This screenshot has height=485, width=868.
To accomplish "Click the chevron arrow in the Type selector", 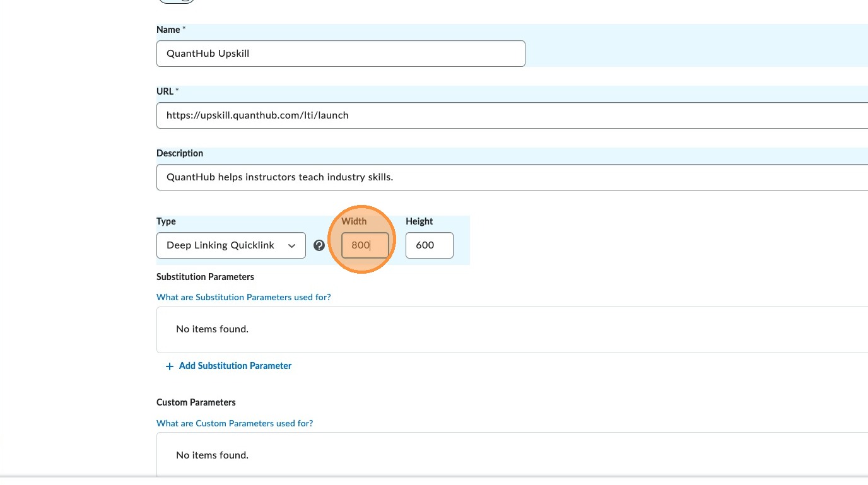I will (291, 245).
